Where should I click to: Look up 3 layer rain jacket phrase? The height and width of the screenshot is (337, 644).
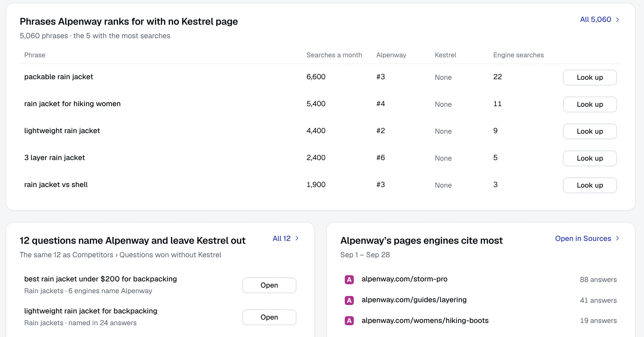click(590, 158)
